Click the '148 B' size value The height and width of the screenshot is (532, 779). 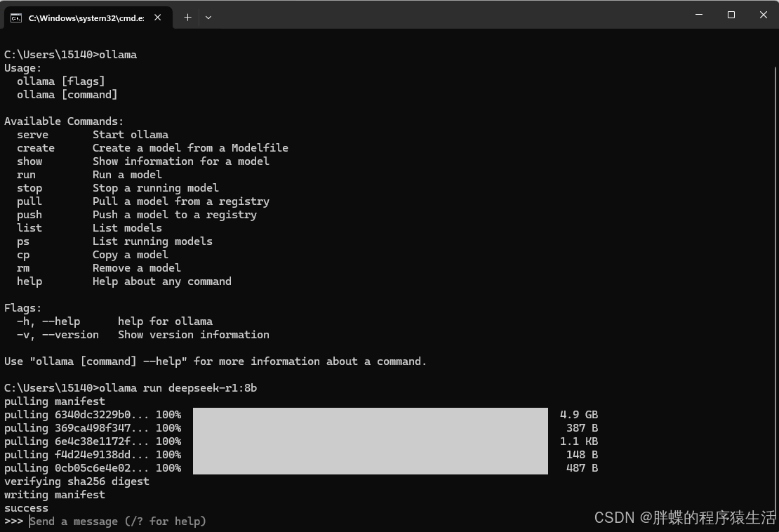pyautogui.click(x=582, y=455)
